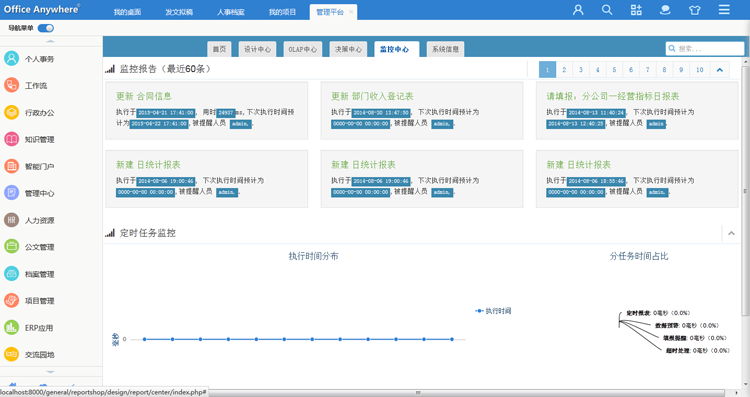The height and width of the screenshot is (397, 750).
Task: Expand more sidebar items with bottom arrow
Action: pyautogui.click(x=50, y=372)
